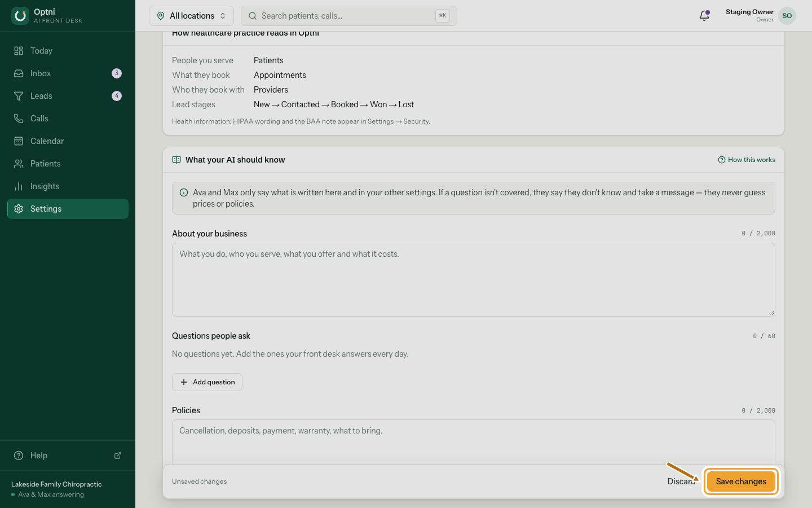Focus the search patients, calls field

[349, 16]
